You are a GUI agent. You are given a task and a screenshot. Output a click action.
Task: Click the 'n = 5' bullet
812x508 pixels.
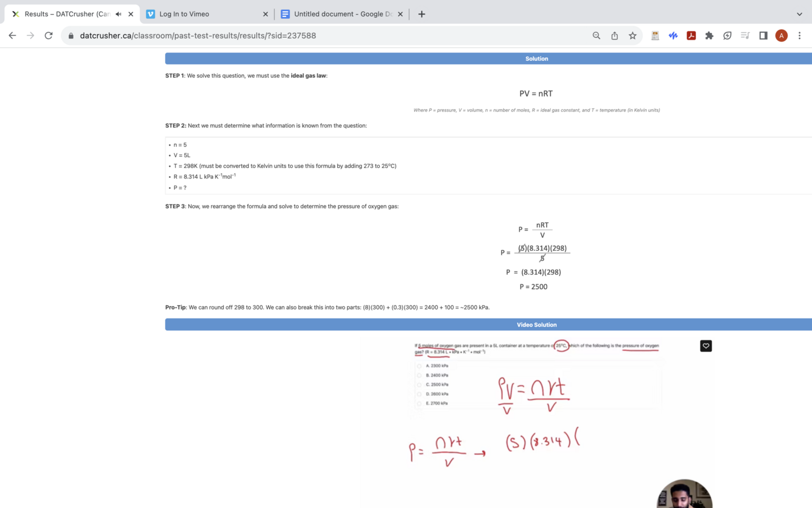[180, 145]
